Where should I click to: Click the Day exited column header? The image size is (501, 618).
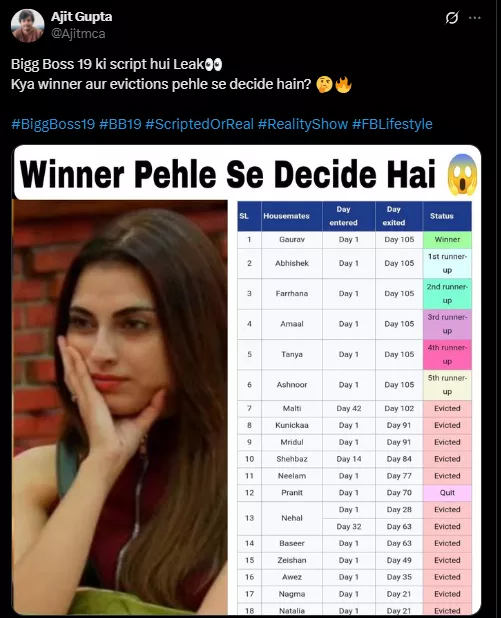point(399,216)
